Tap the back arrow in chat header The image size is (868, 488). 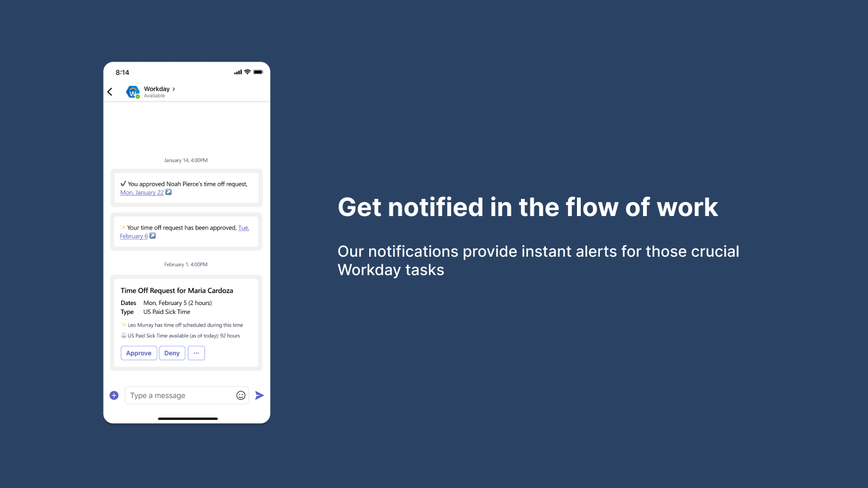point(110,92)
